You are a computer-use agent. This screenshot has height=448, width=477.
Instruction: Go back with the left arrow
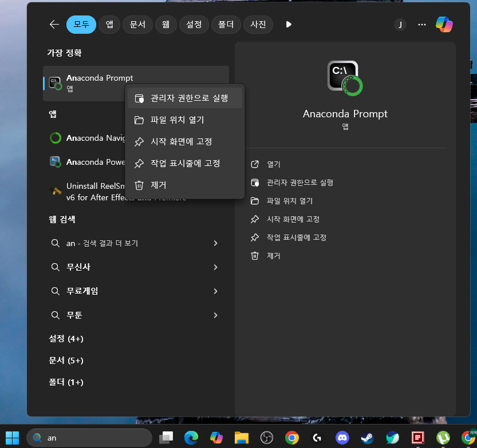pos(54,24)
